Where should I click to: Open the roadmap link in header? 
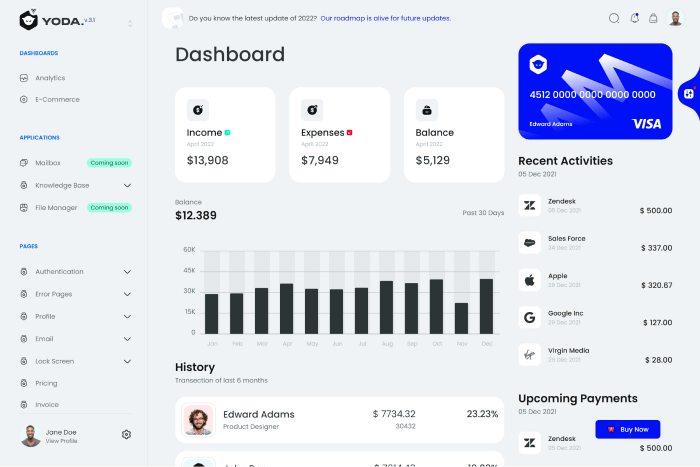click(386, 18)
